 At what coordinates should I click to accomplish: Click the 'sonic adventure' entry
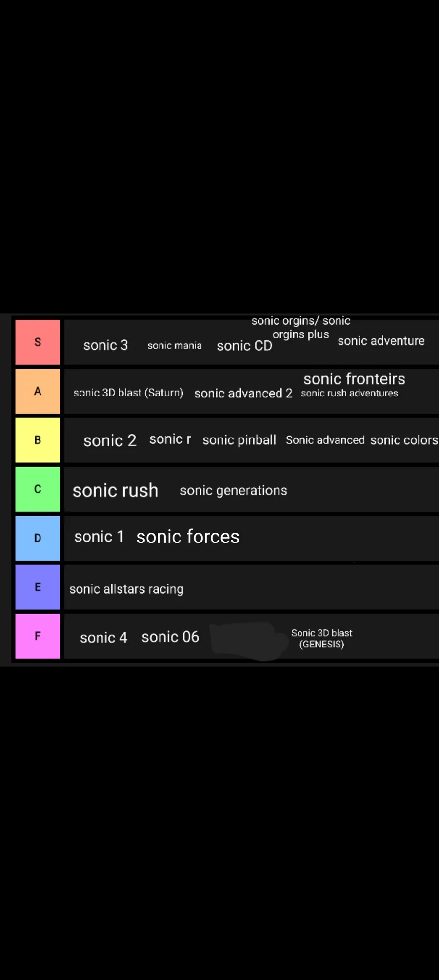click(381, 341)
